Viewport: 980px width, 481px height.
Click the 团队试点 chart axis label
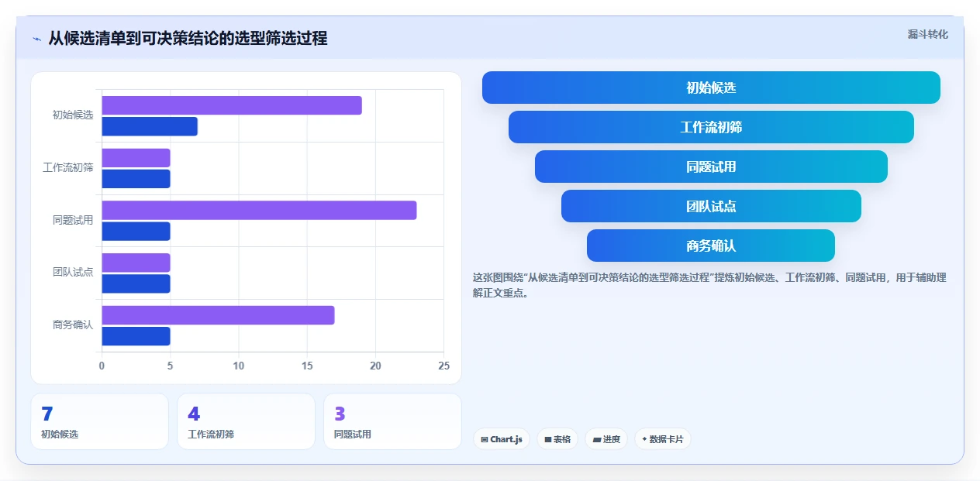[x=73, y=272]
